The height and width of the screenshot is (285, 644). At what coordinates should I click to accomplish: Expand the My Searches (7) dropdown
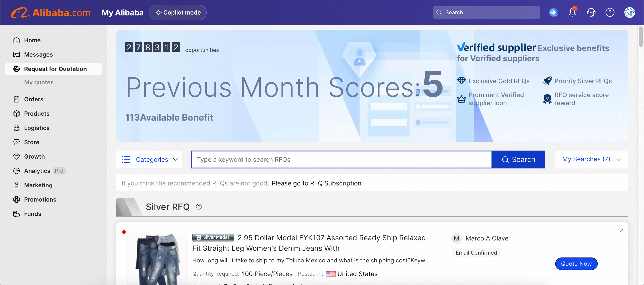591,160
